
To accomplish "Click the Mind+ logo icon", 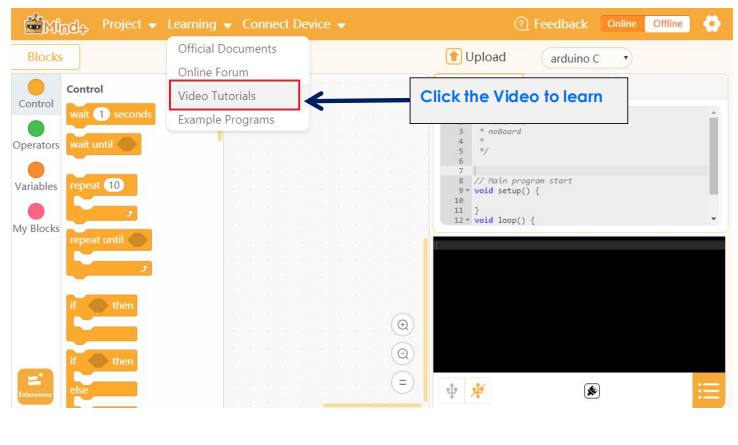I will point(56,24).
